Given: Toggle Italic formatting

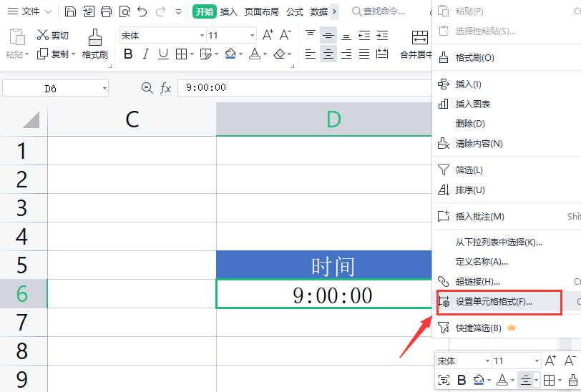Looking at the screenshot, I should (x=146, y=54).
